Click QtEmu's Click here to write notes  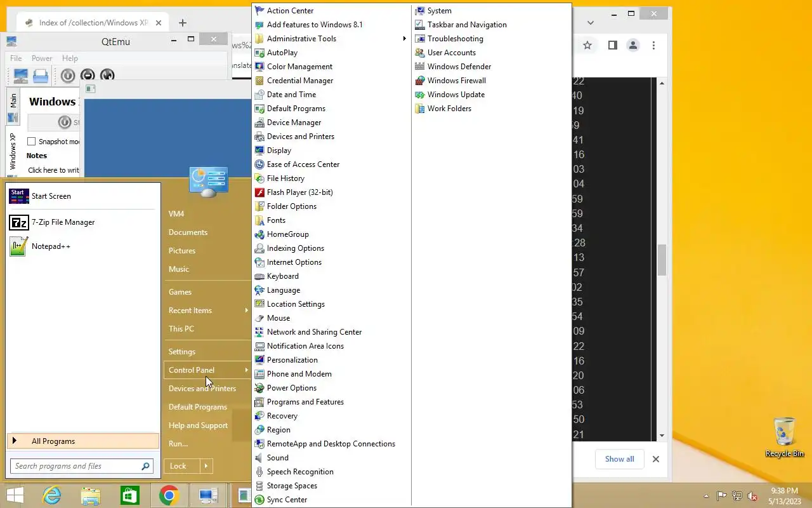(x=53, y=170)
